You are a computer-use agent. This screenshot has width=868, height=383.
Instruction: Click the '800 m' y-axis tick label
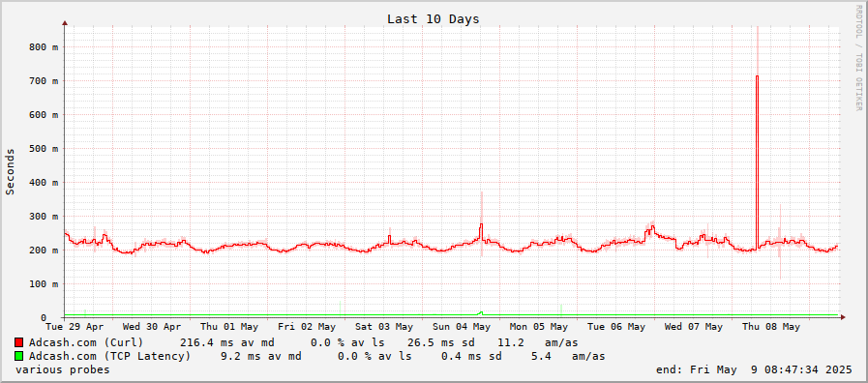tap(44, 47)
